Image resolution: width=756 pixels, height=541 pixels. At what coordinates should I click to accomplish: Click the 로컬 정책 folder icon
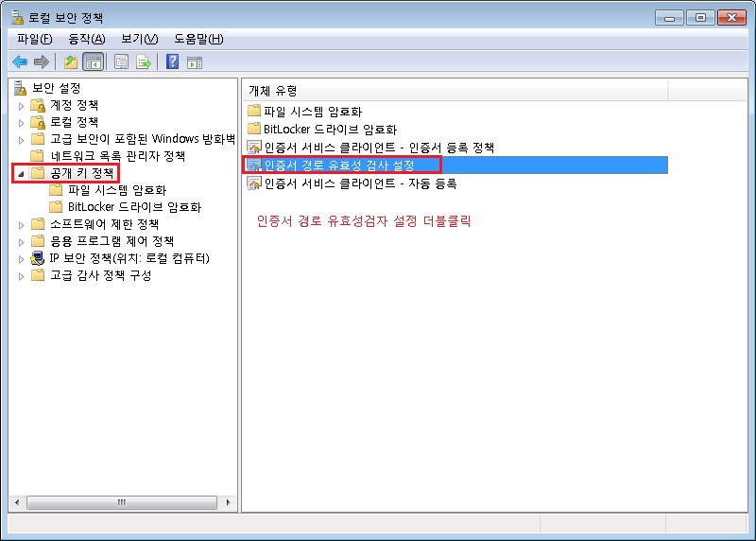38,122
